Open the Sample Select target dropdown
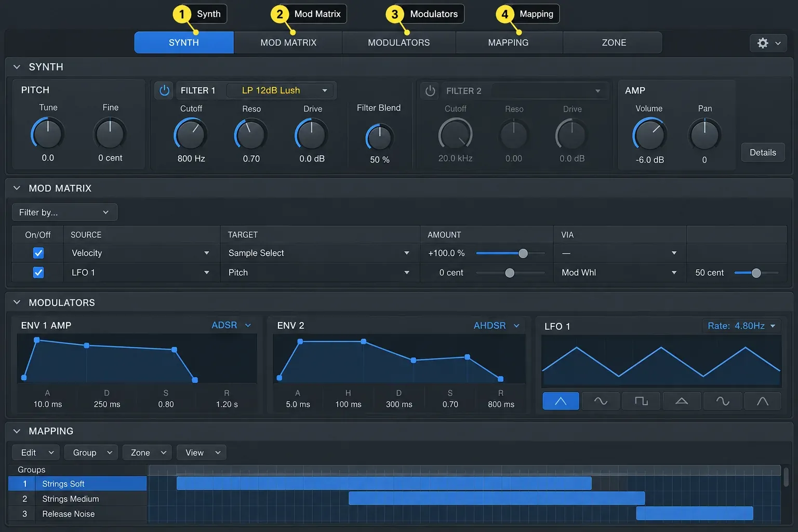The image size is (798, 532). tap(320, 253)
